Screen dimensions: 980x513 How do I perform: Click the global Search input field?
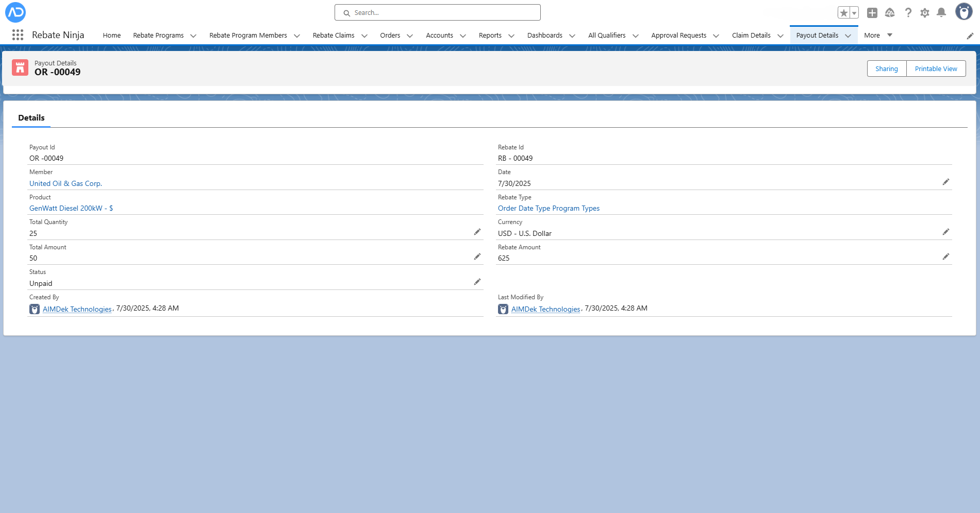[x=438, y=13]
